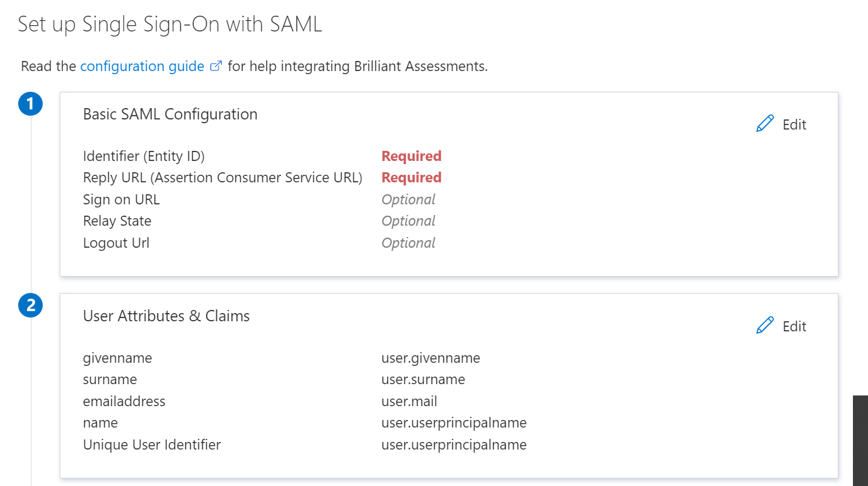
Task: Click the Sign on URL Optional field
Action: click(x=408, y=199)
